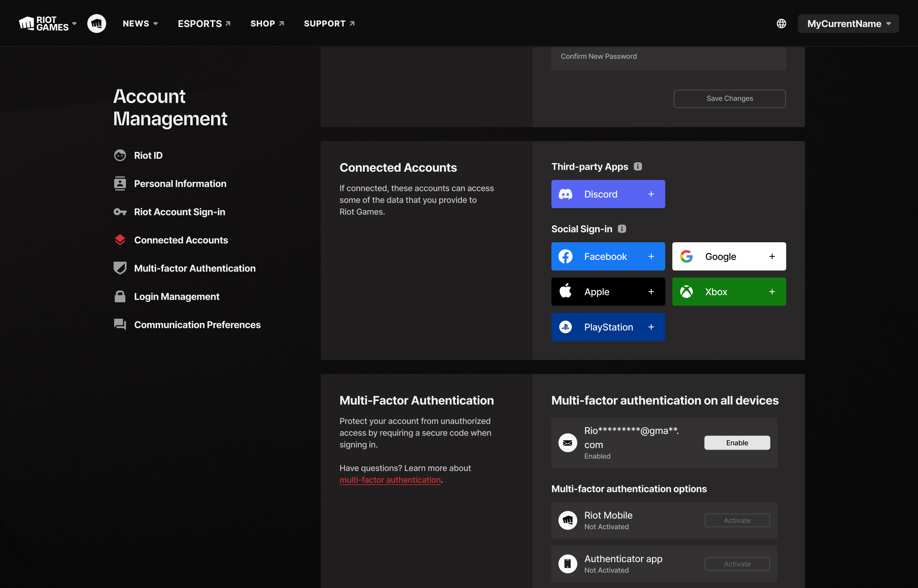Viewport: 918px width, 588px height.
Task: Click the 'Account Management' page title
Action: pos(170,107)
